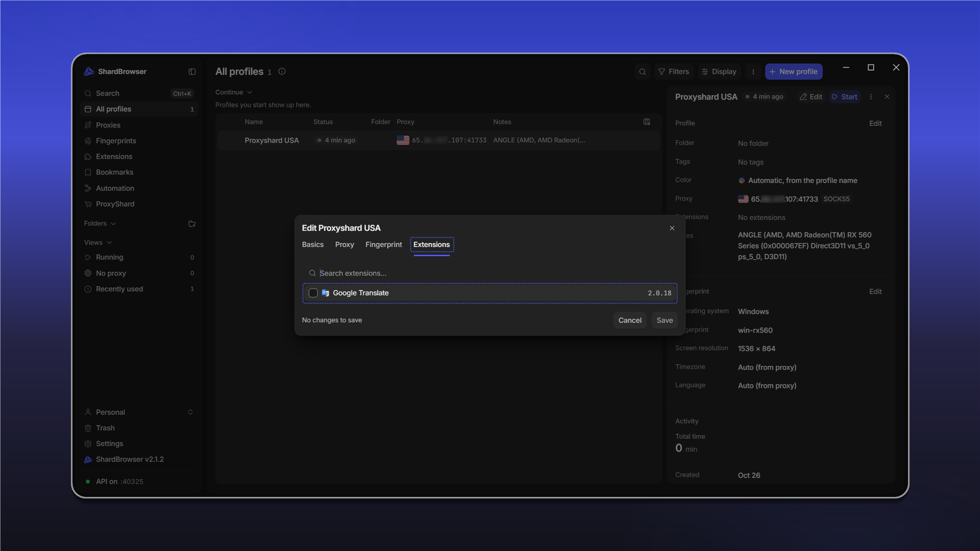Screen dimensions: 980x551
Task: Expand the Folders section chevron
Action: (113, 224)
